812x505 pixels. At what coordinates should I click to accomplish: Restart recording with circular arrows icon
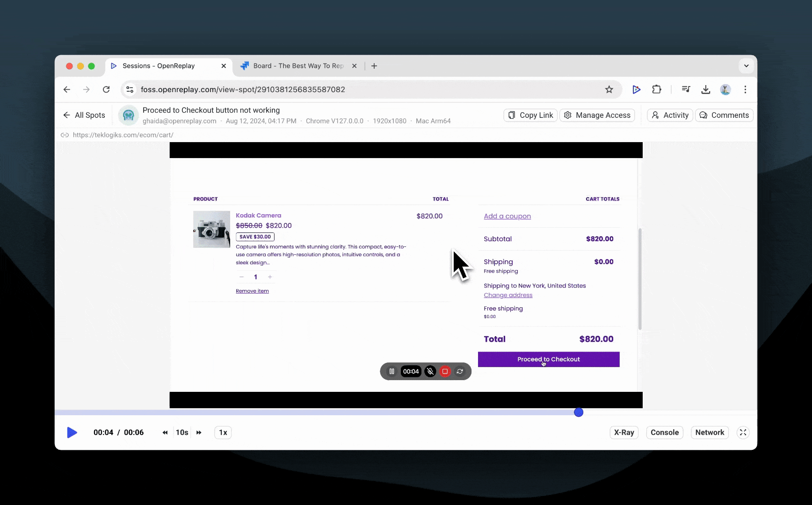[460, 371]
